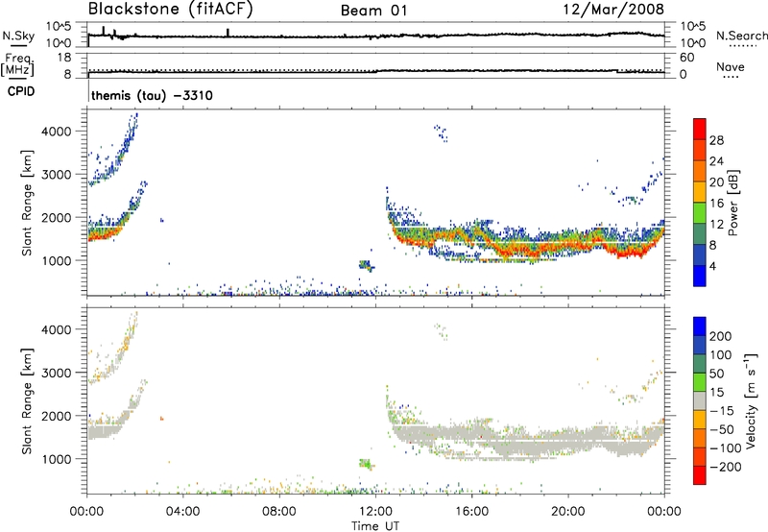Click the spike in noise trace near 06:00
The image size is (768, 532).
tap(228, 33)
